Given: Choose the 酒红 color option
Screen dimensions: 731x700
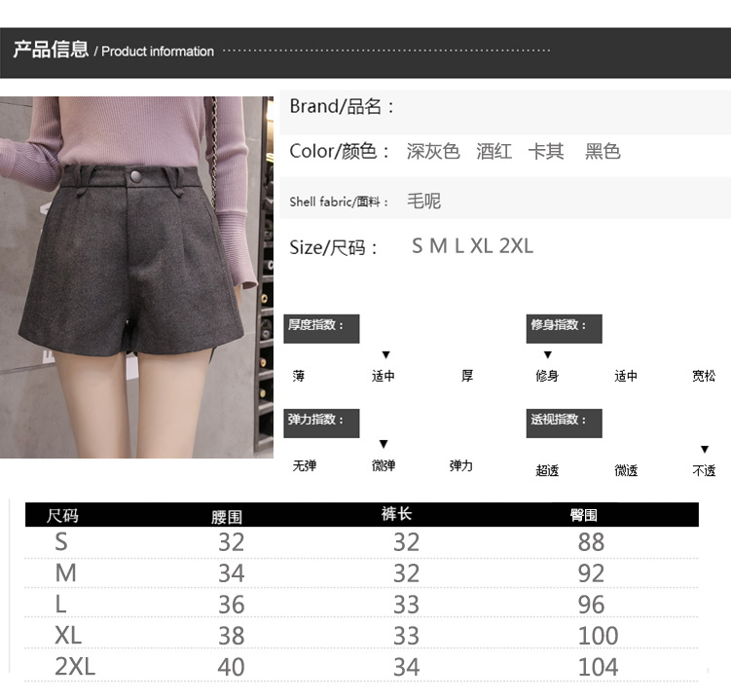Looking at the screenshot, I should tap(493, 152).
